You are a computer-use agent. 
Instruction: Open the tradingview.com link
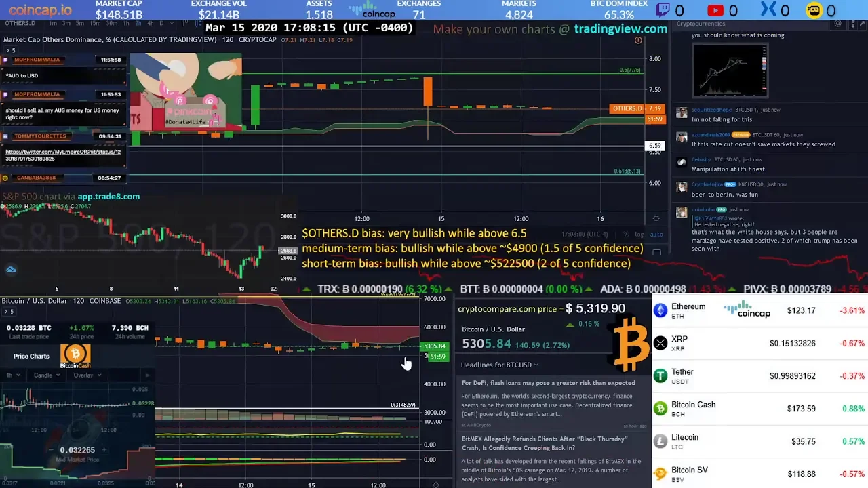pyautogui.click(x=620, y=28)
